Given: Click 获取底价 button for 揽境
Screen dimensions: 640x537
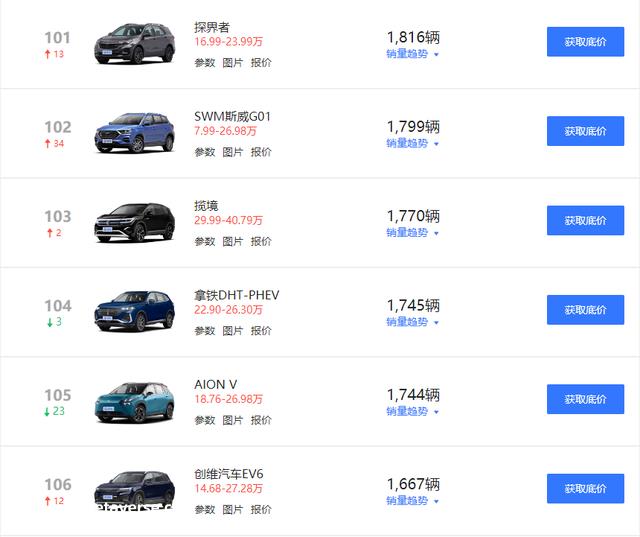Looking at the screenshot, I should [585, 220].
